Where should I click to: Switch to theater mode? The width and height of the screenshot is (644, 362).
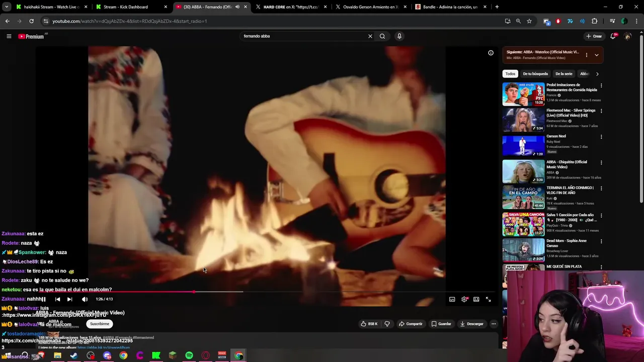(x=476, y=299)
